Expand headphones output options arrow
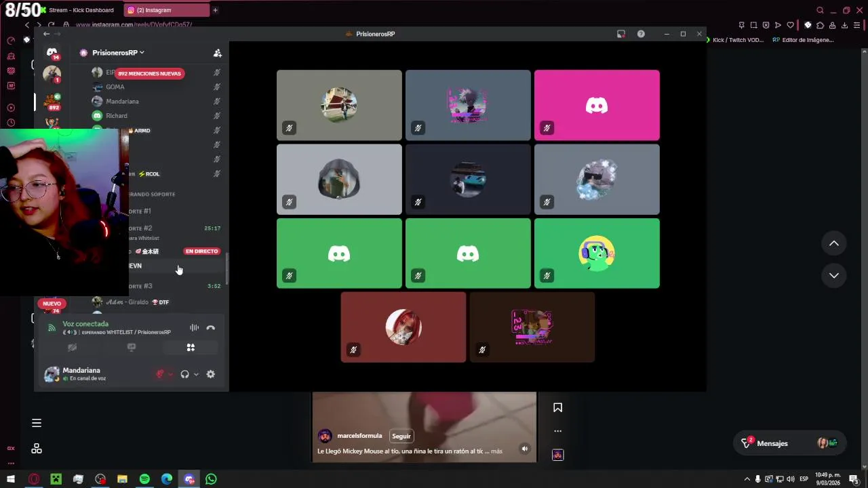This screenshot has height=488, width=868. [x=196, y=374]
